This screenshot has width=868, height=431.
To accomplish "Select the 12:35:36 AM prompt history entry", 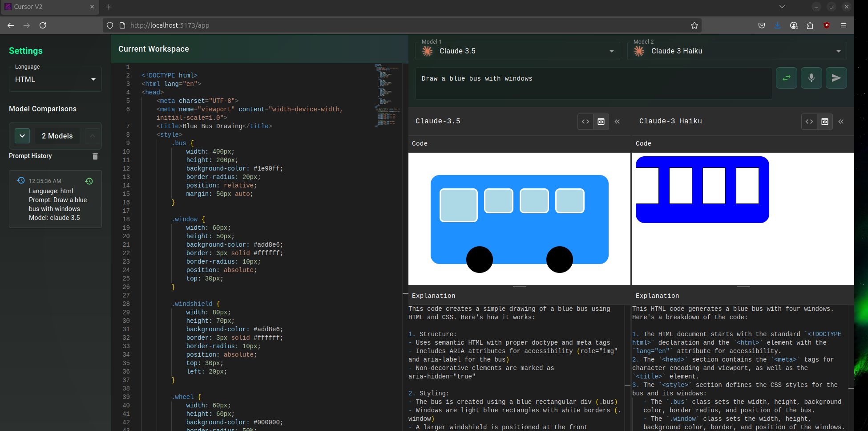I will point(55,199).
